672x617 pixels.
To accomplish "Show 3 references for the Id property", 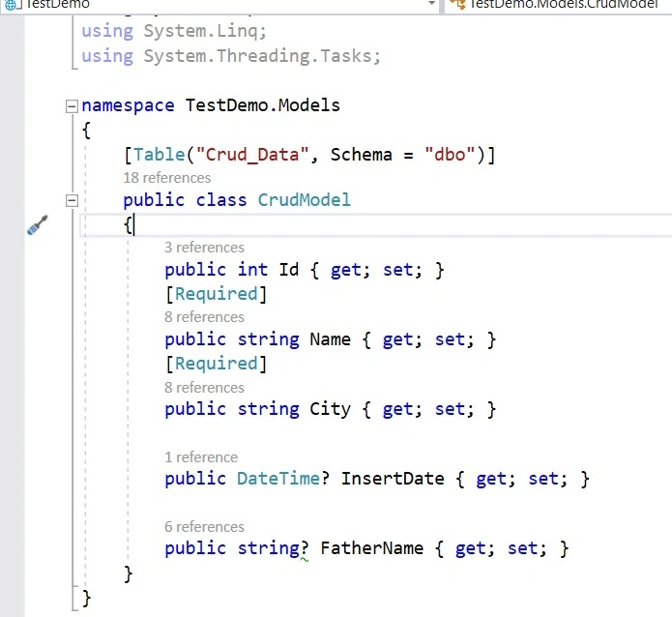I will (x=204, y=248).
